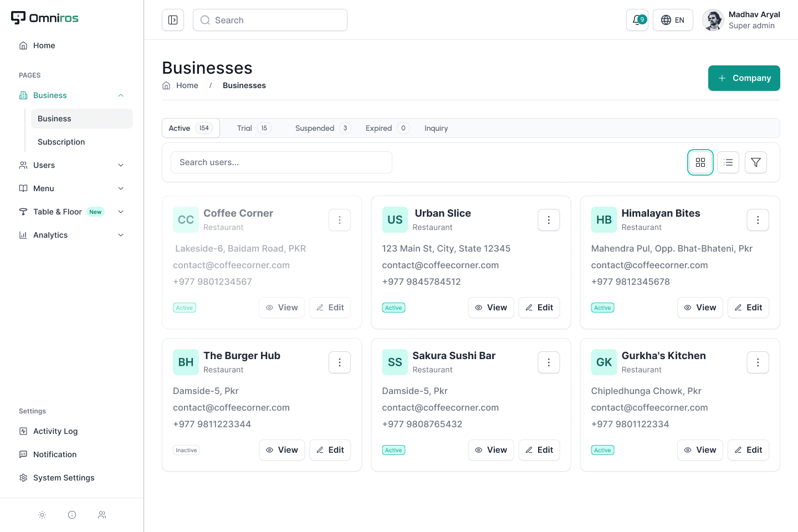Click Himalayan Bites address Mahendra Pul
798x532 pixels.
[x=672, y=248]
